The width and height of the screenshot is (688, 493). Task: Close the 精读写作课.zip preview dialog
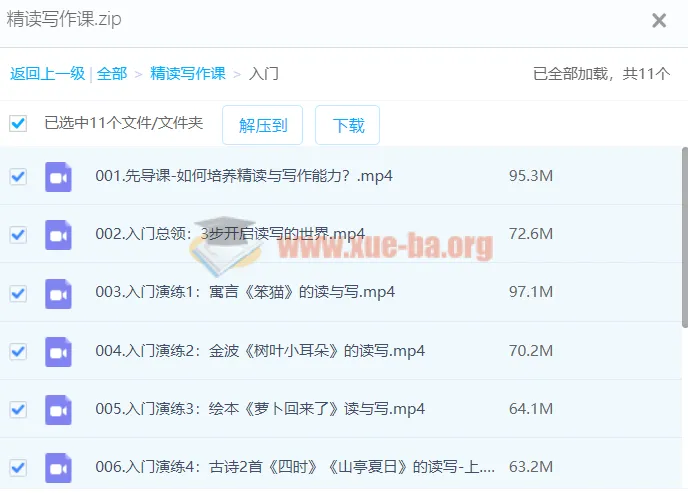pos(659,20)
